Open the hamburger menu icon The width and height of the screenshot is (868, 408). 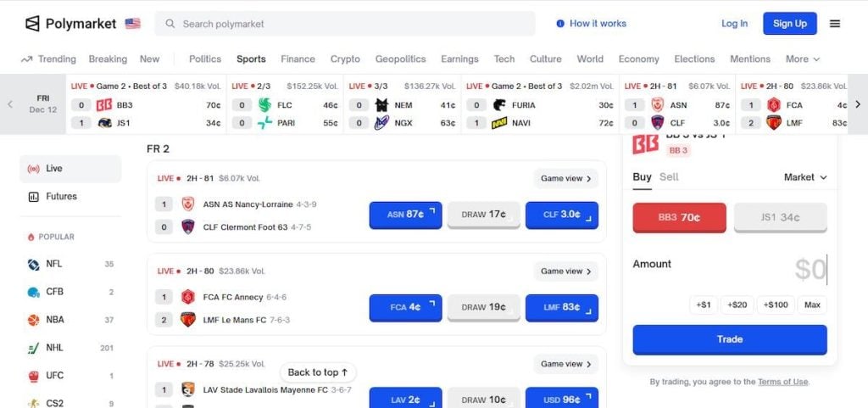coord(835,23)
